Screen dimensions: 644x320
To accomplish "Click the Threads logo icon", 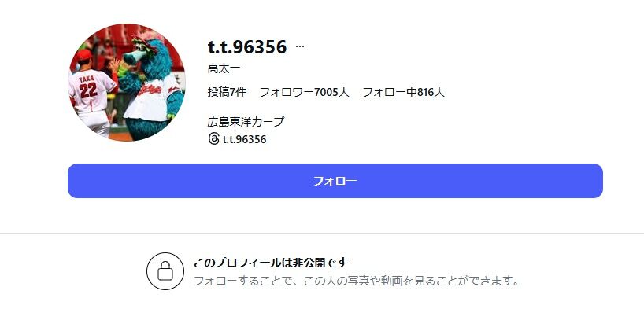I will pyautogui.click(x=213, y=139).
